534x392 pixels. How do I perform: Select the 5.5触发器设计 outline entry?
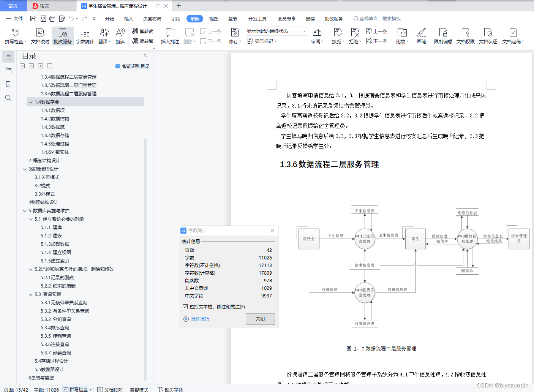[x=49, y=369]
